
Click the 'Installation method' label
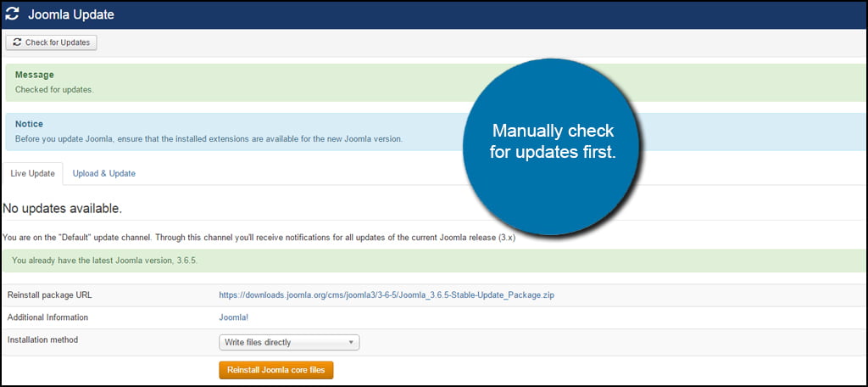[42, 339]
